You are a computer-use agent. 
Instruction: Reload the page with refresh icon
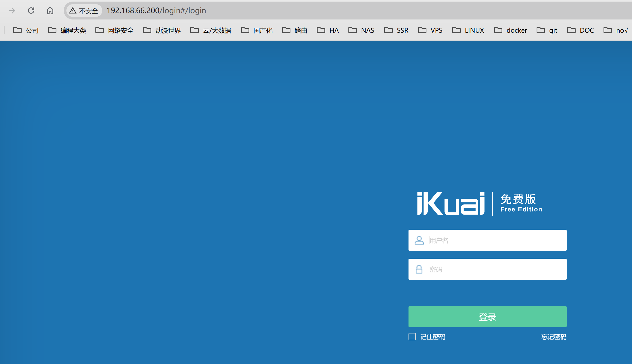[31, 11]
